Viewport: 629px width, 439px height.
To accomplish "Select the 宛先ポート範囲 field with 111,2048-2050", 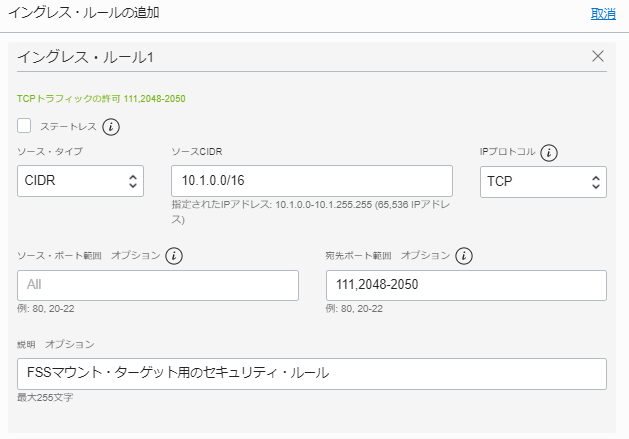I will pos(466,285).
